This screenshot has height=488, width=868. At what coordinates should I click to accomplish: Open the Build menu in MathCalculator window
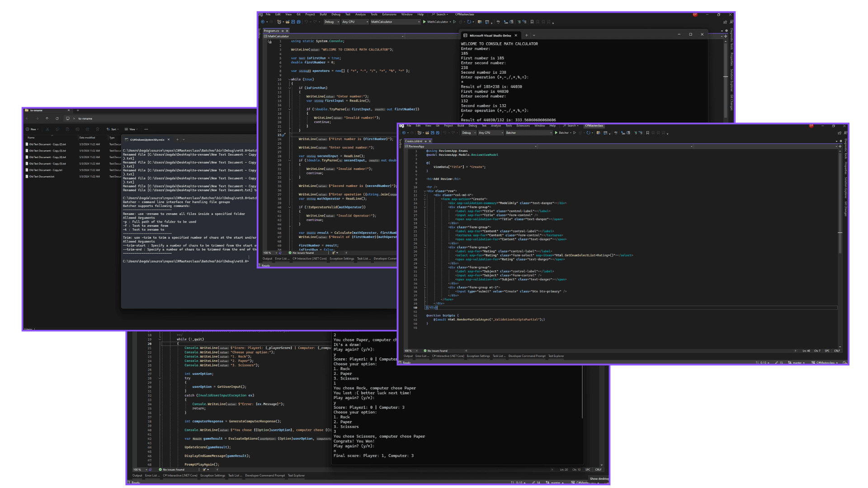click(323, 14)
